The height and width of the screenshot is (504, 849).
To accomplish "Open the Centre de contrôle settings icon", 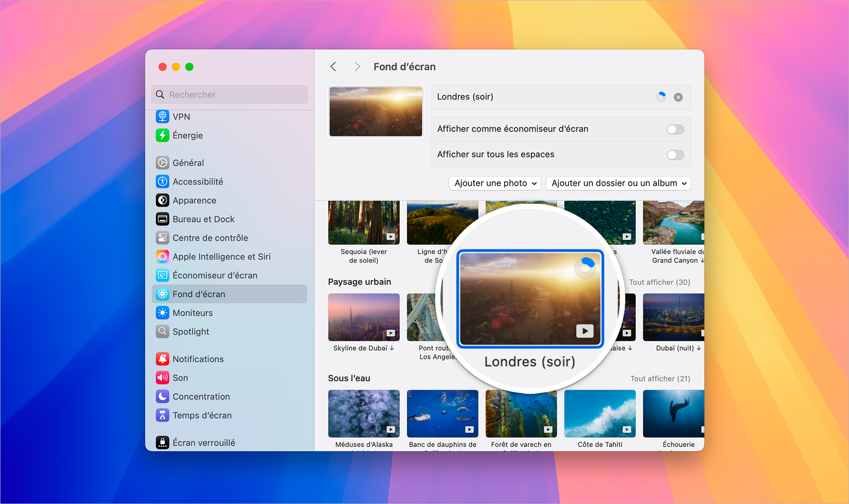I will click(163, 237).
